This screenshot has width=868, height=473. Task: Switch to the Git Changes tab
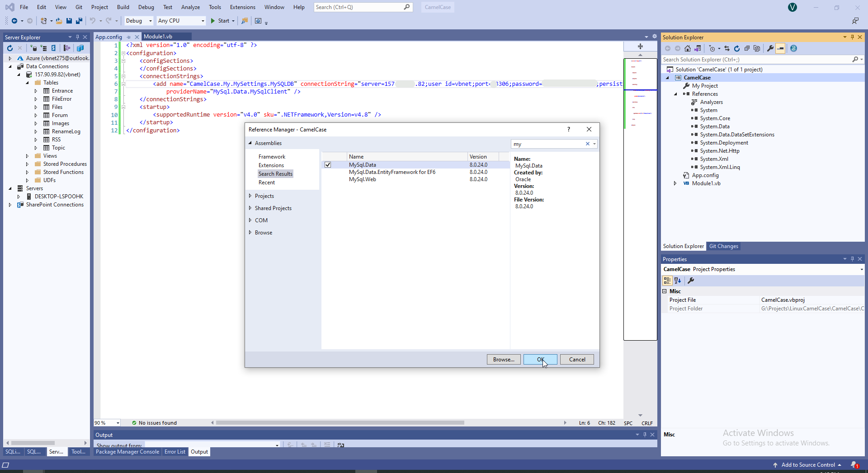tap(723, 246)
